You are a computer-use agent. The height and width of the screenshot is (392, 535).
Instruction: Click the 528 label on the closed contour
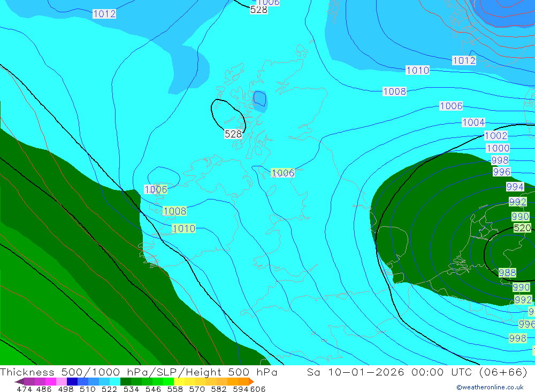[x=233, y=134]
